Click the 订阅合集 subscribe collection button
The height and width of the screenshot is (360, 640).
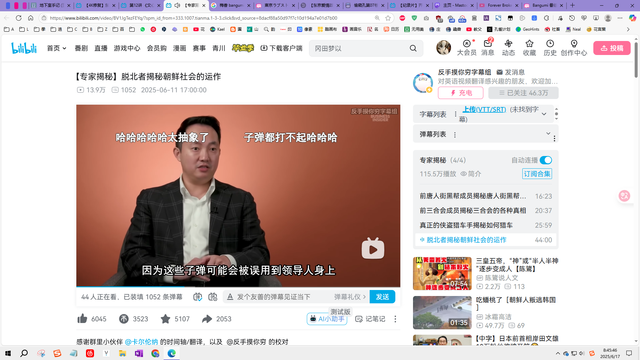pyautogui.click(x=537, y=174)
